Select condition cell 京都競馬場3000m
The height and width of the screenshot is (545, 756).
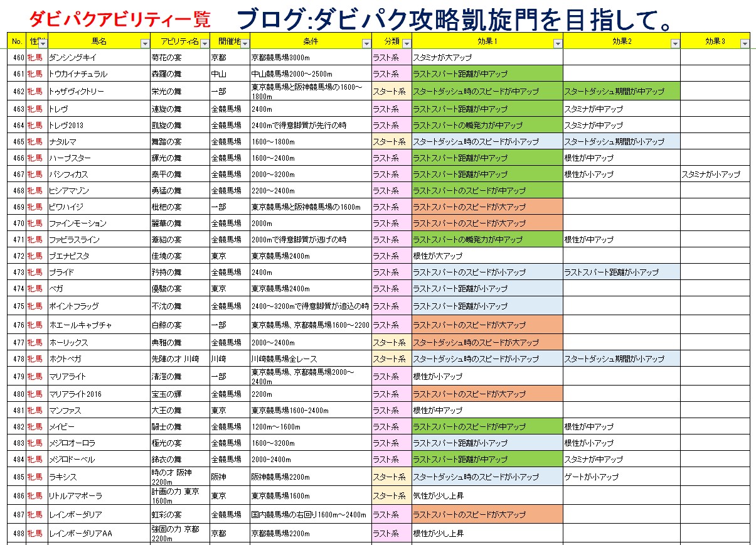click(x=311, y=57)
